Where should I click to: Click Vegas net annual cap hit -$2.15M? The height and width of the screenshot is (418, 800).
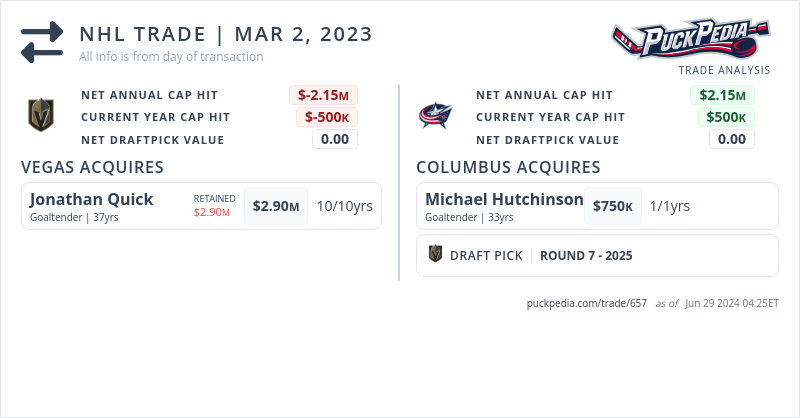(324, 95)
